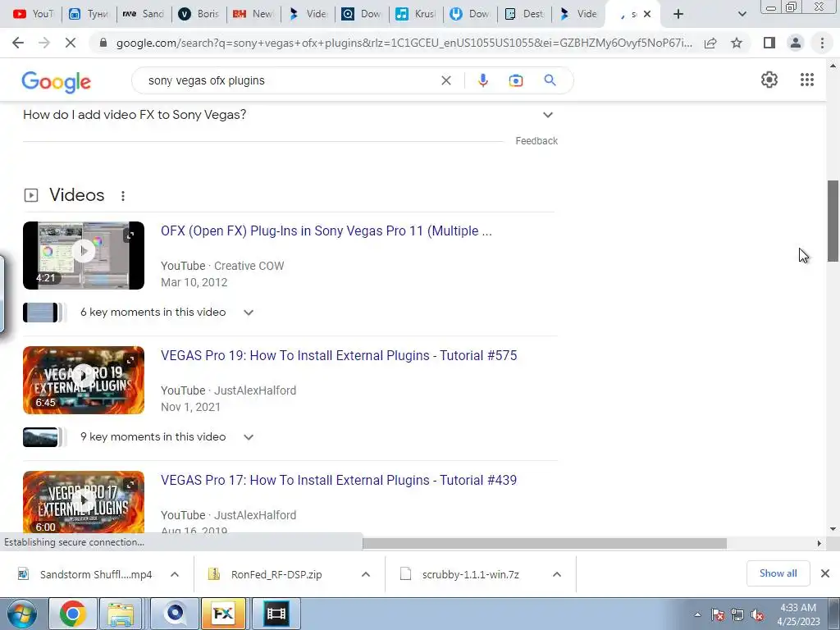840x630 pixels.
Task: Go to Google homepage logo
Action: coord(57,81)
